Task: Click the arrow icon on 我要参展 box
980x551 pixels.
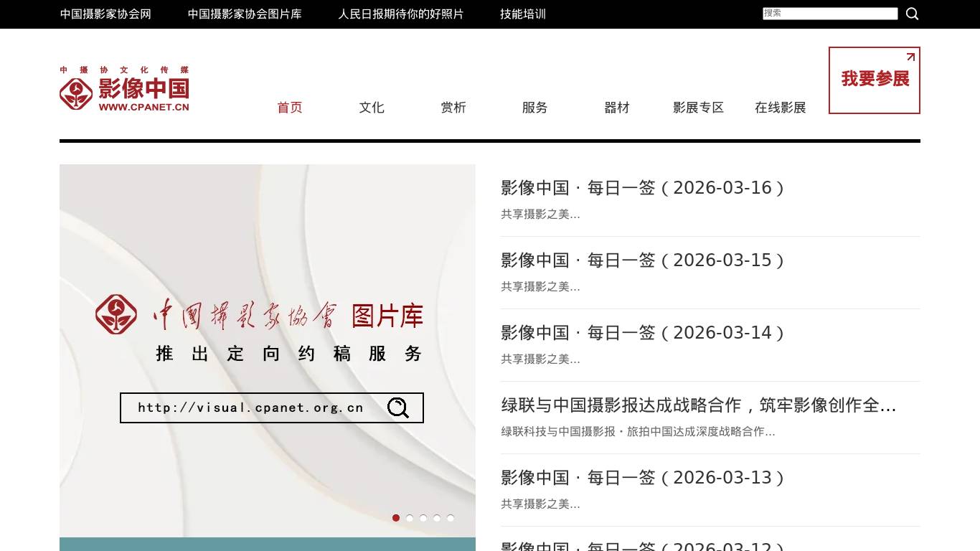Action: (910, 57)
